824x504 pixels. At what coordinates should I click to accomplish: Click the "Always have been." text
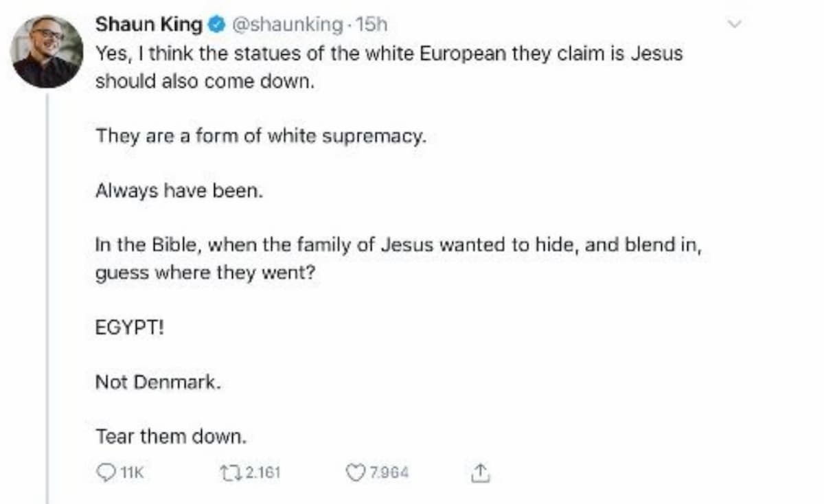point(179,190)
